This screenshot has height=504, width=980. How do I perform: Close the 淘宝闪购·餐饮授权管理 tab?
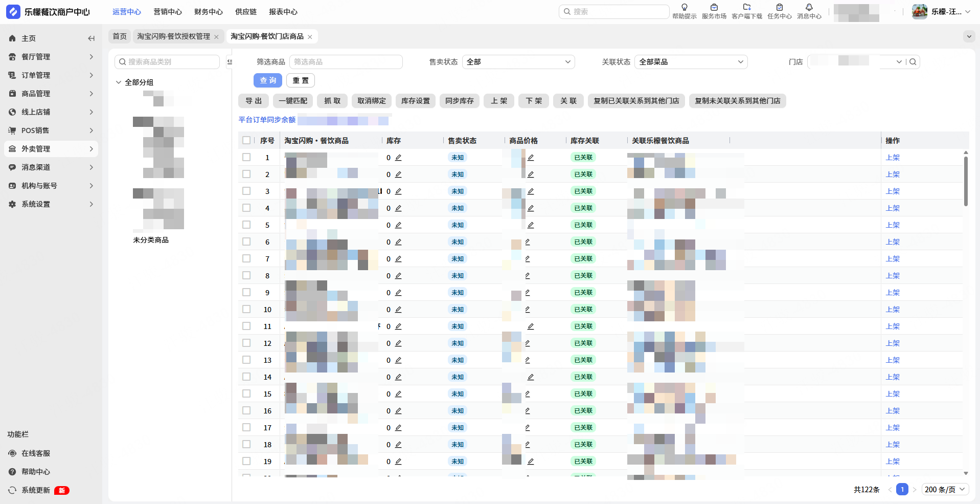216,37
